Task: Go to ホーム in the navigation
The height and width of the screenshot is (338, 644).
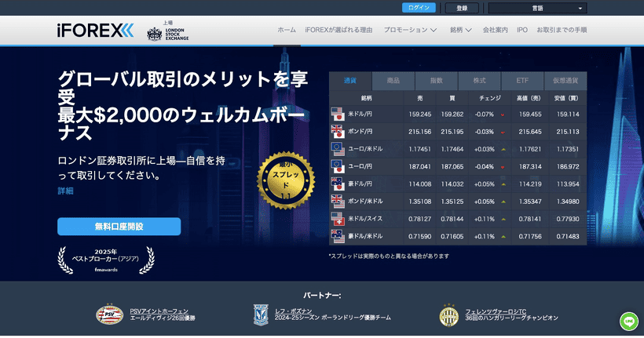Action: (287, 30)
